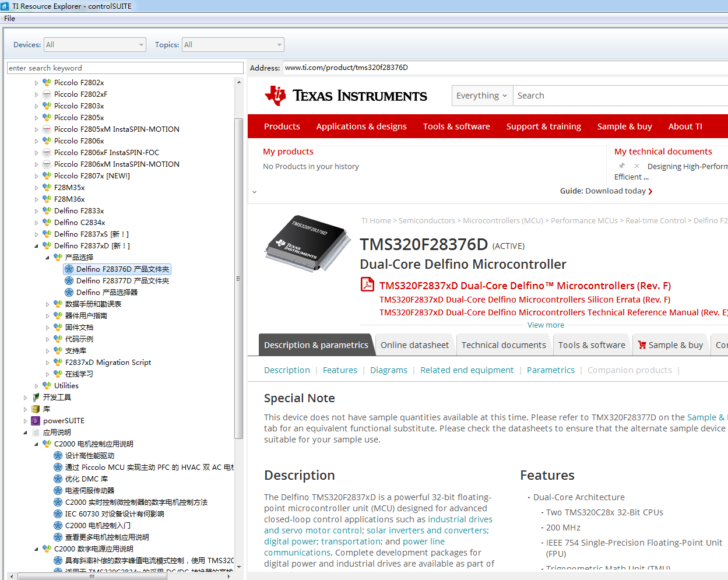Open the File menu

(x=9, y=19)
